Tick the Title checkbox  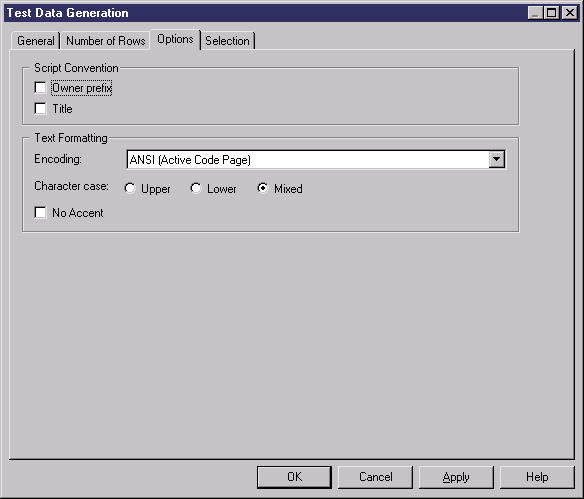pos(40,109)
